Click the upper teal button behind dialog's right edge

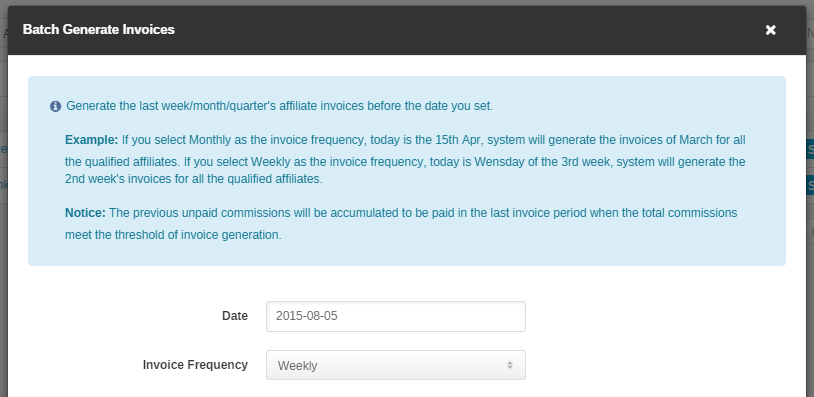coord(810,150)
